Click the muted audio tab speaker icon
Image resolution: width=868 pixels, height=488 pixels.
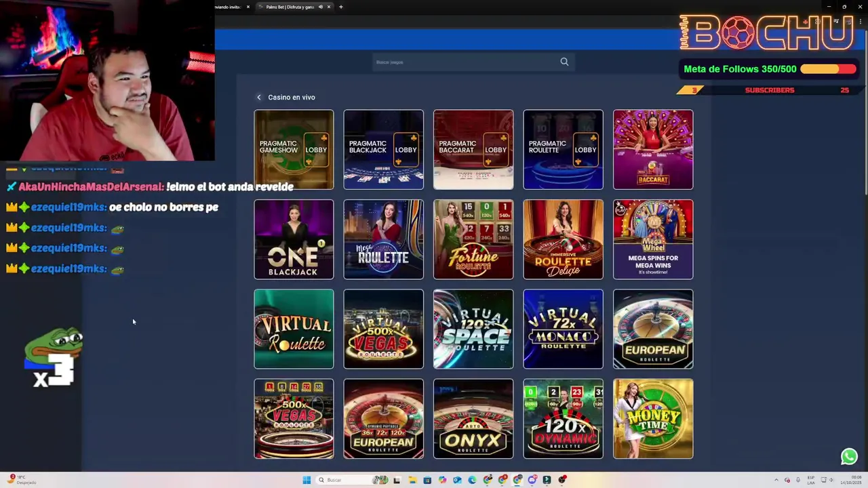pos(320,7)
